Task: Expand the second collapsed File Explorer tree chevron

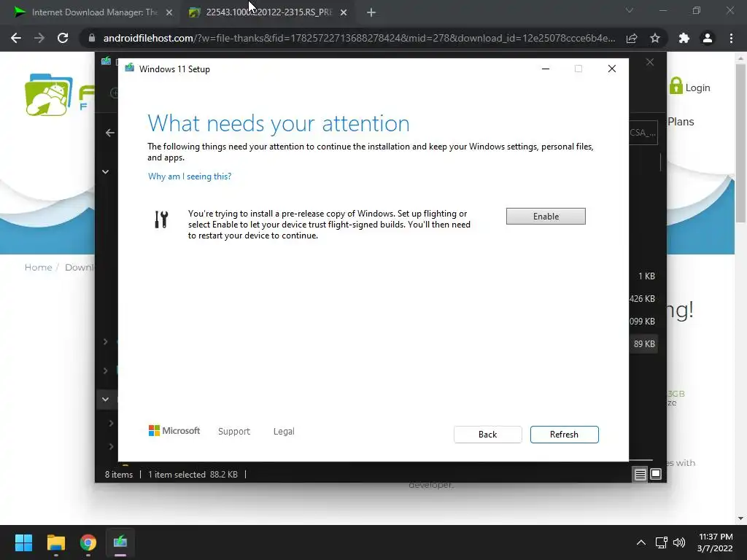Action: 105,370
